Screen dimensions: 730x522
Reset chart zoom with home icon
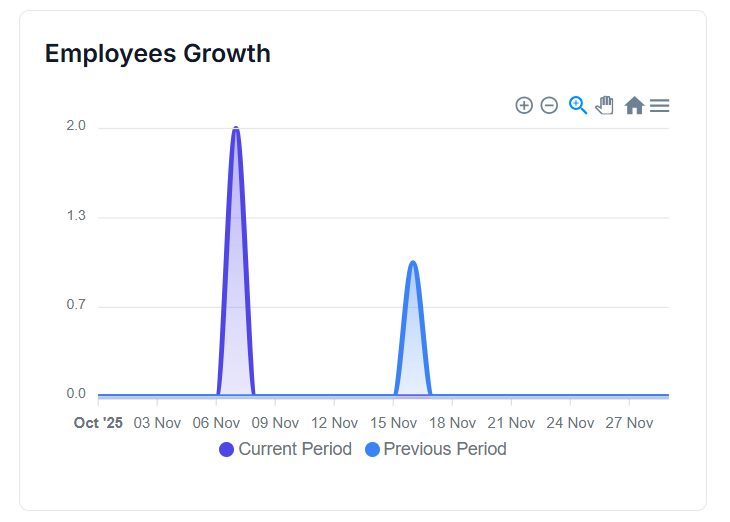click(634, 106)
